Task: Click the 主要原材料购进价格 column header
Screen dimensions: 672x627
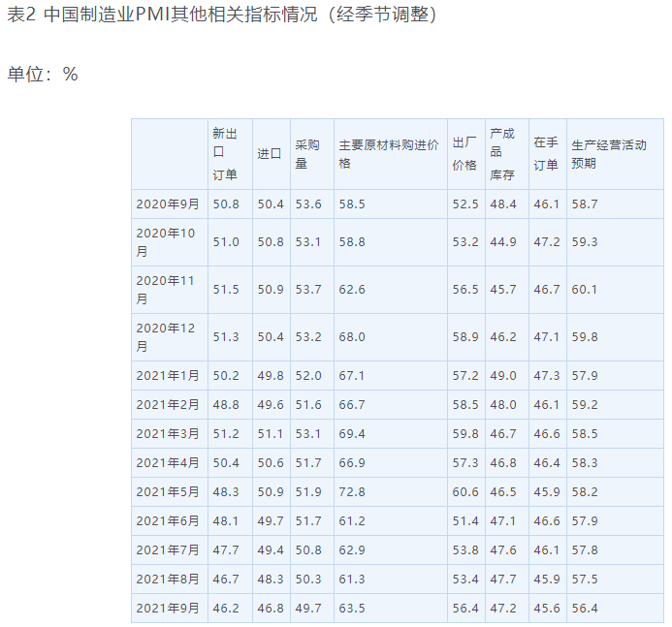Action: (389, 154)
